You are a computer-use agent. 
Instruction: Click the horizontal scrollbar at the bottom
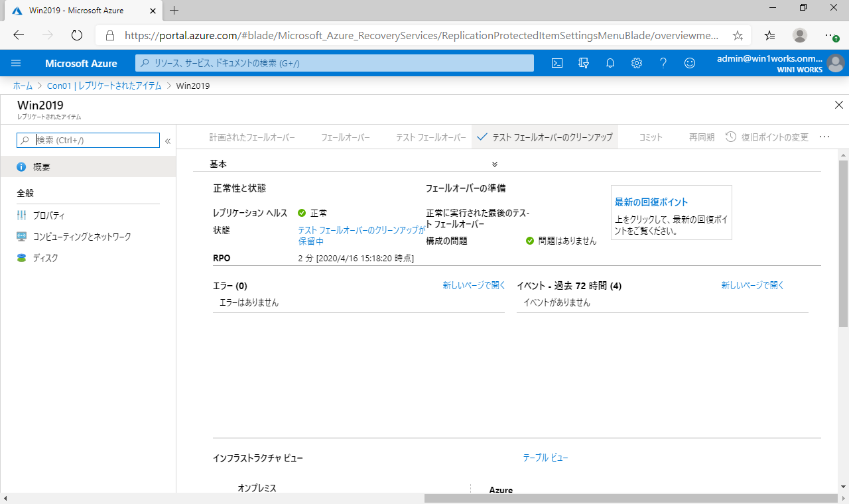(630, 498)
